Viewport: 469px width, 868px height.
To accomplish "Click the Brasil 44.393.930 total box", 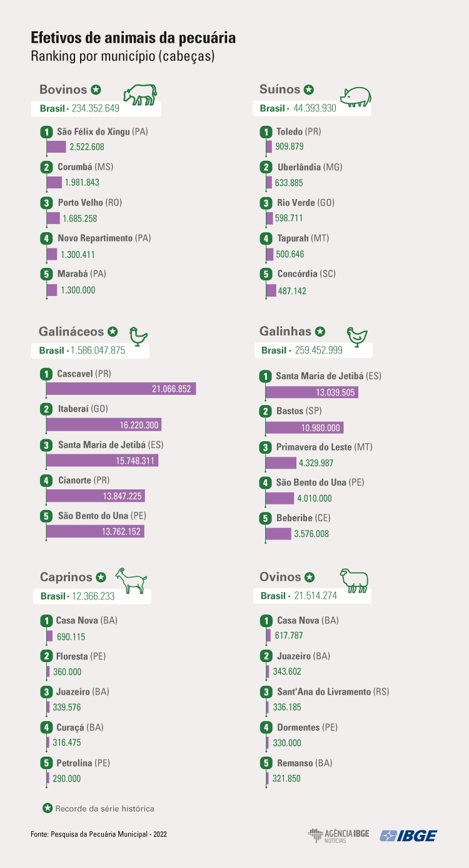I will pos(312,108).
